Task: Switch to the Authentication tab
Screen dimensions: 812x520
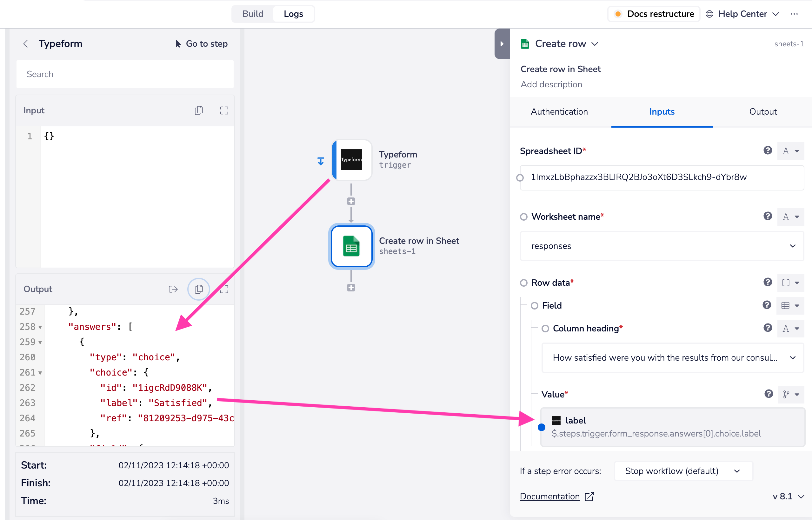Action: (559, 112)
